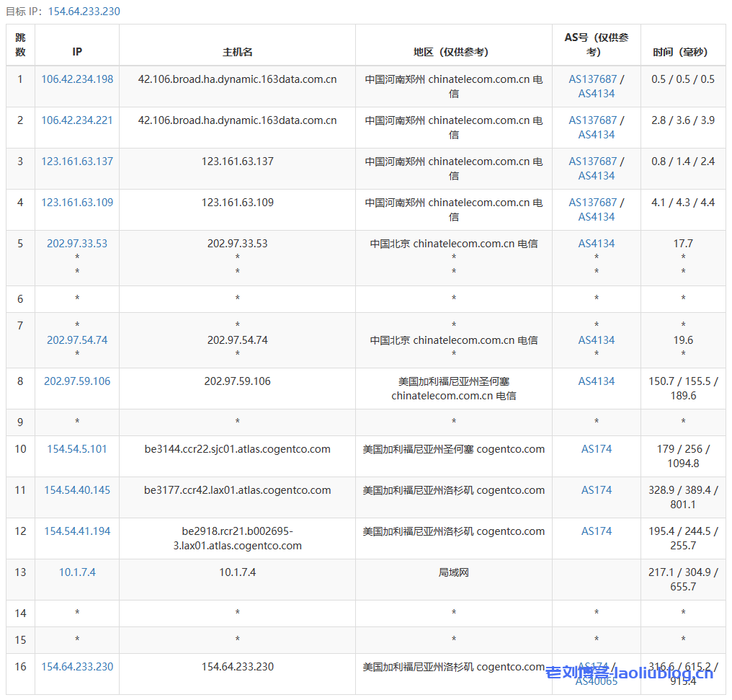Click final hop IP 154.64.233.230 in table
The image size is (732, 700).
[76, 666]
